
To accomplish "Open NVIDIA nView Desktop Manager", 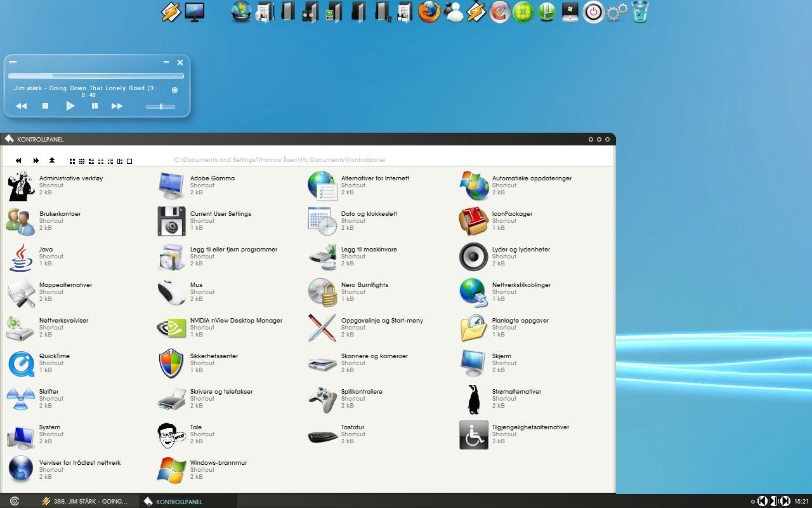I will [171, 328].
